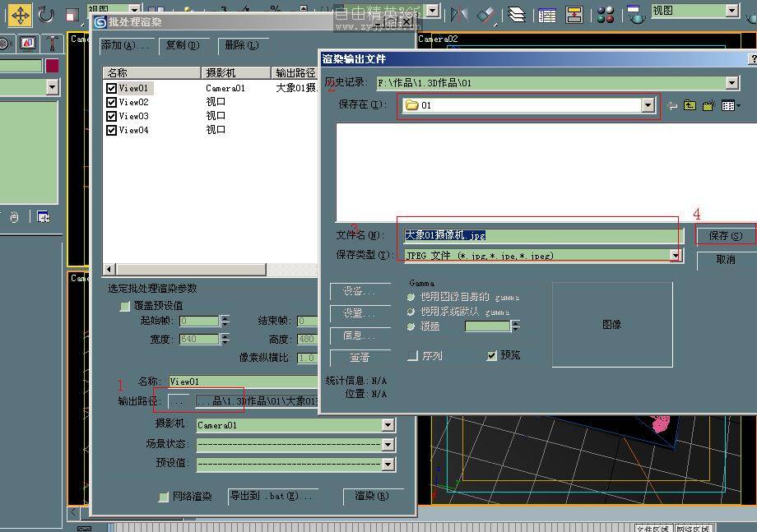Screen dimensions: 757x532
Task: Expand the 摄影机 Camera01 dropdown
Action: (388, 425)
